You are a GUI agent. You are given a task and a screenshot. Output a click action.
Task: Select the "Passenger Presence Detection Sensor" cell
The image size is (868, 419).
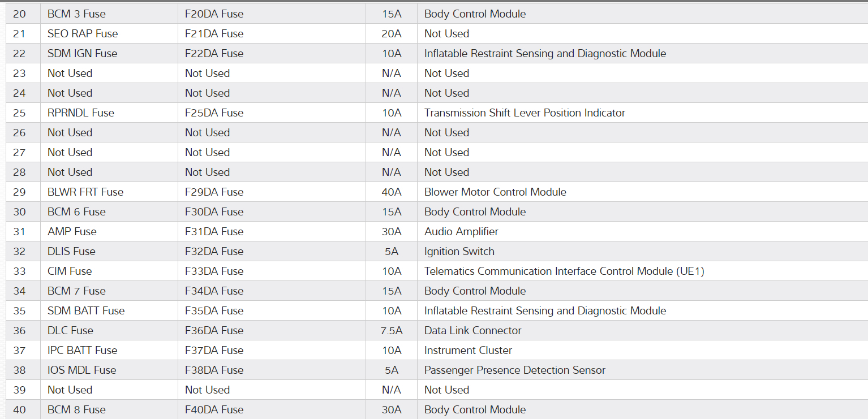pyautogui.click(x=514, y=370)
